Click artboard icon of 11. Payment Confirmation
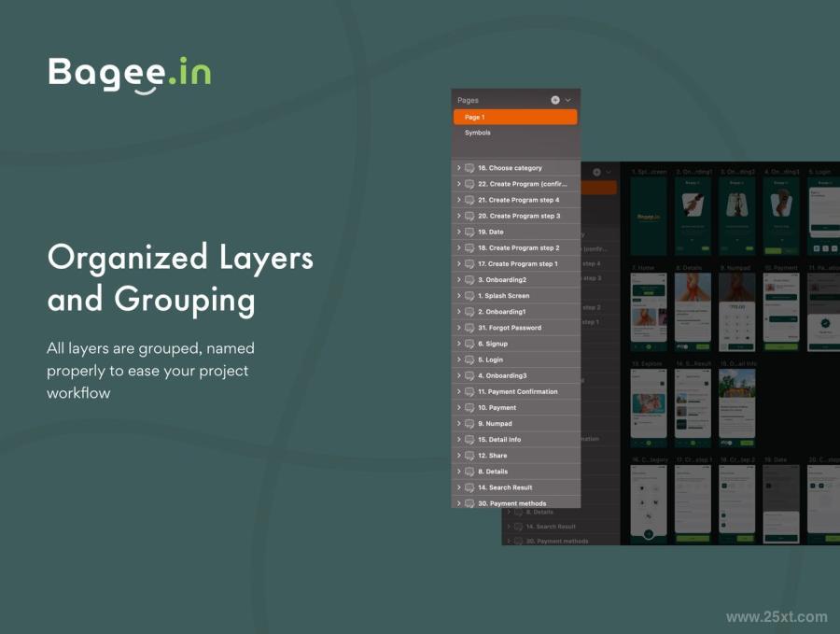Image resolution: width=840 pixels, height=634 pixels. [469, 392]
